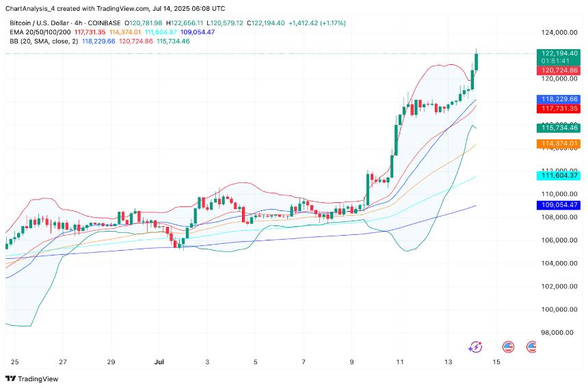This screenshot has height=388, width=588.
Task: Click the orange 114,374.01 label on price axis
Action: 559,143
